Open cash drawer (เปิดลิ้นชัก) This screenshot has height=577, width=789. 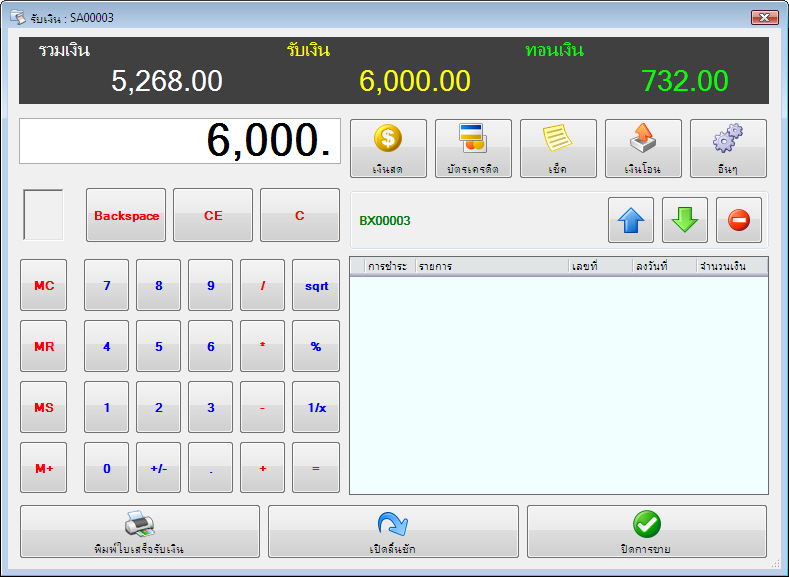[x=393, y=532]
